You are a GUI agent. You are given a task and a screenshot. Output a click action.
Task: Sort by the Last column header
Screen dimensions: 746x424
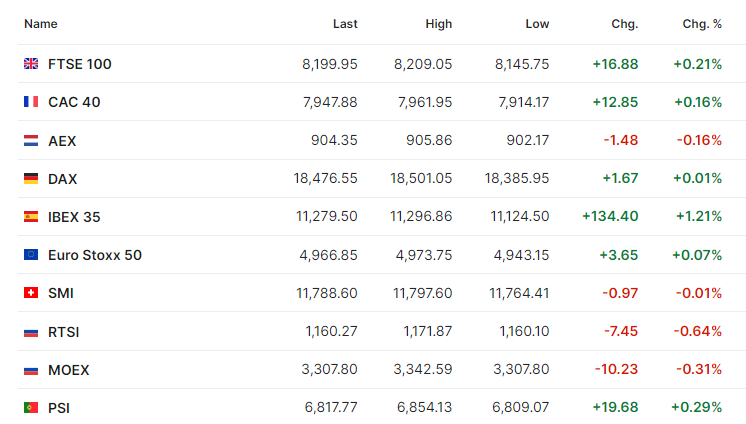click(345, 24)
